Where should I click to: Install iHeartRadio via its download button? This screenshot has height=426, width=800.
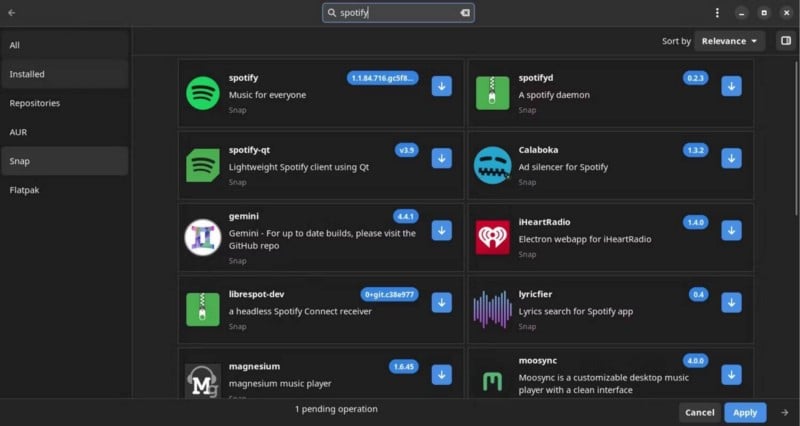click(731, 231)
